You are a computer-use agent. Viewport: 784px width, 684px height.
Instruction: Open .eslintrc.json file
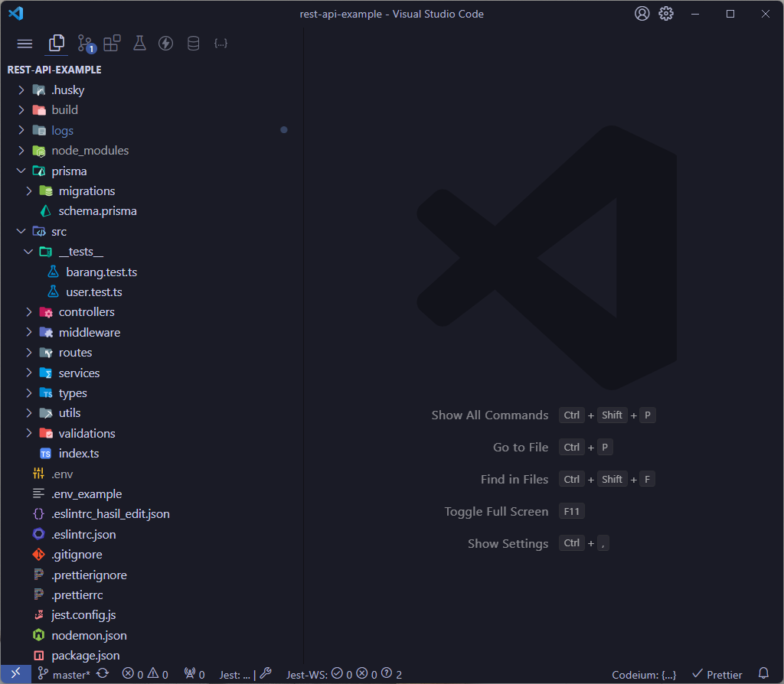pos(152,534)
